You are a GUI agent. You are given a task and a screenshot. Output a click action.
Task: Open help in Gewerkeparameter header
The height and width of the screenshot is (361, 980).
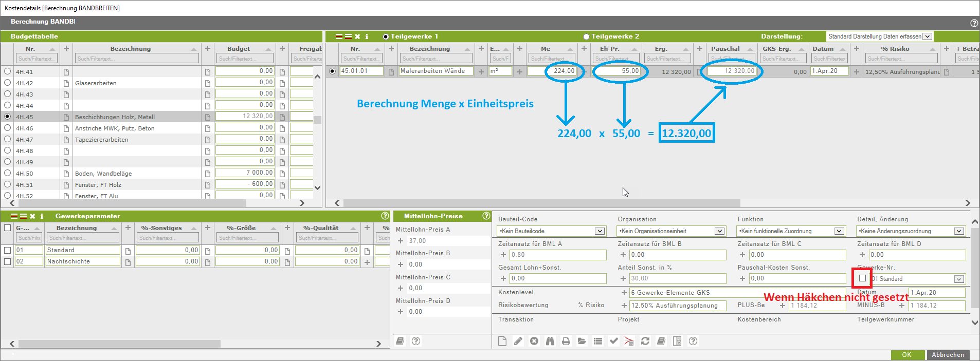coord(385,216)
